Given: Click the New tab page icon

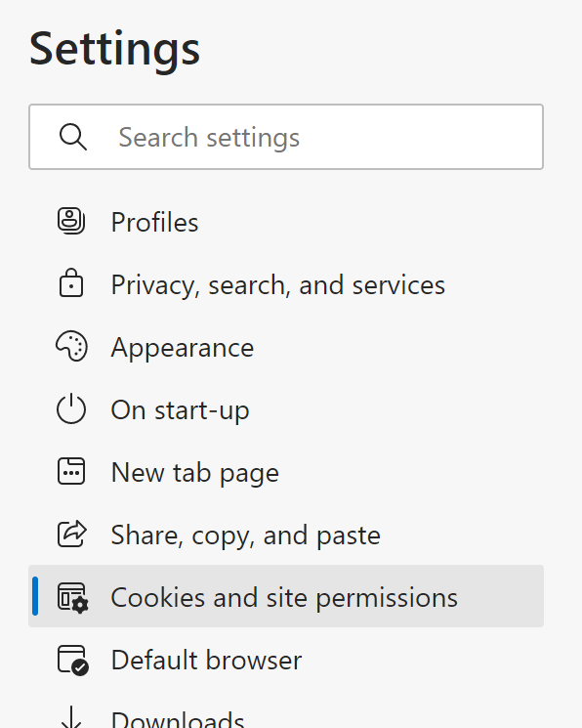Looking at the screenshot, I should [x=71, y=471].
